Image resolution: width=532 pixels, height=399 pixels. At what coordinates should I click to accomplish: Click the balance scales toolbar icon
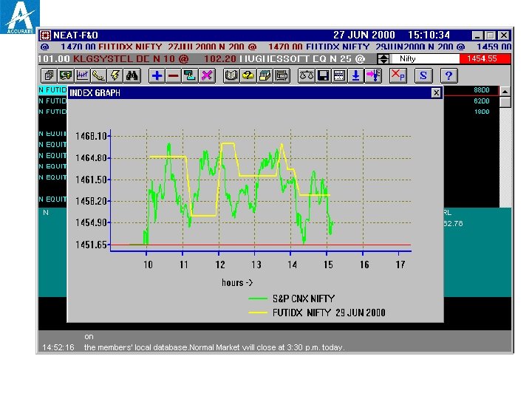(306, 75)
